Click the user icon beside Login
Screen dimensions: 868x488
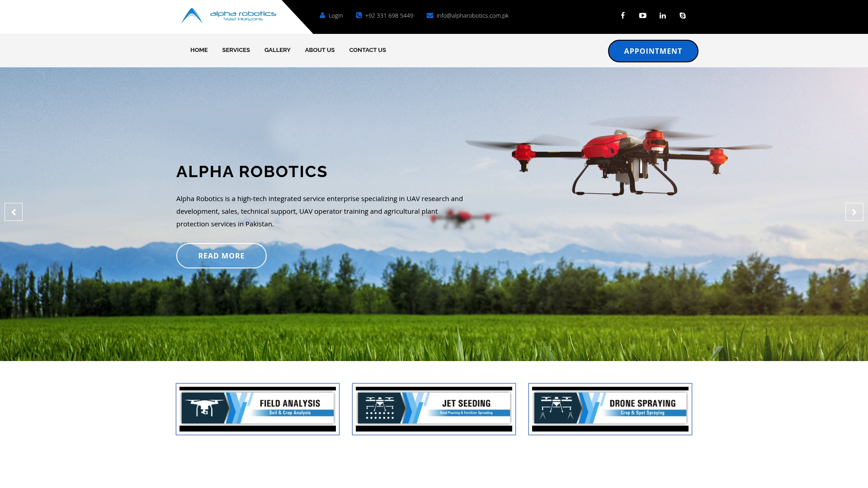(322, 15)
